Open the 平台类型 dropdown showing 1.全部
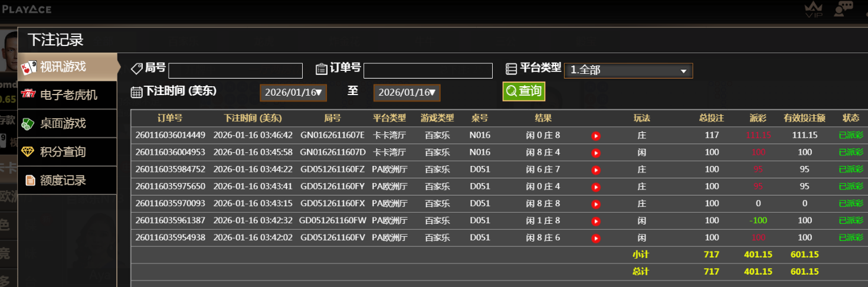The image size is (868, 287). 628,70
